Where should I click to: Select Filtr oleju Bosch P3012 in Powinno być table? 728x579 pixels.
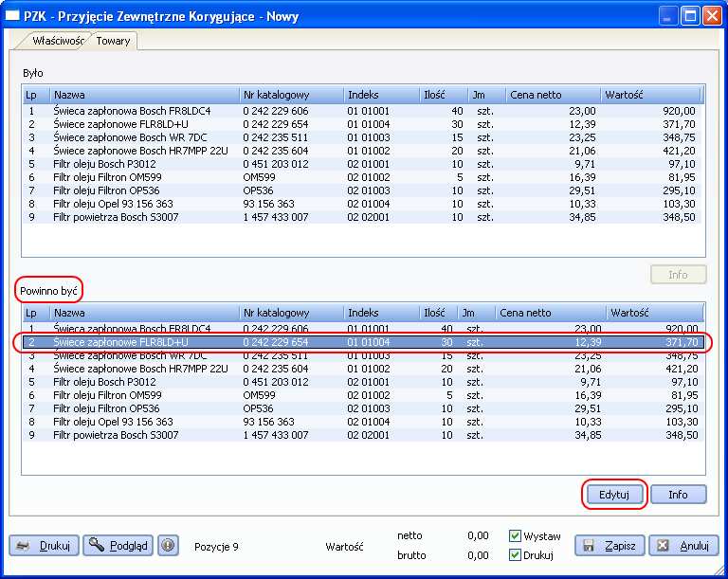(x=364, y=382)
